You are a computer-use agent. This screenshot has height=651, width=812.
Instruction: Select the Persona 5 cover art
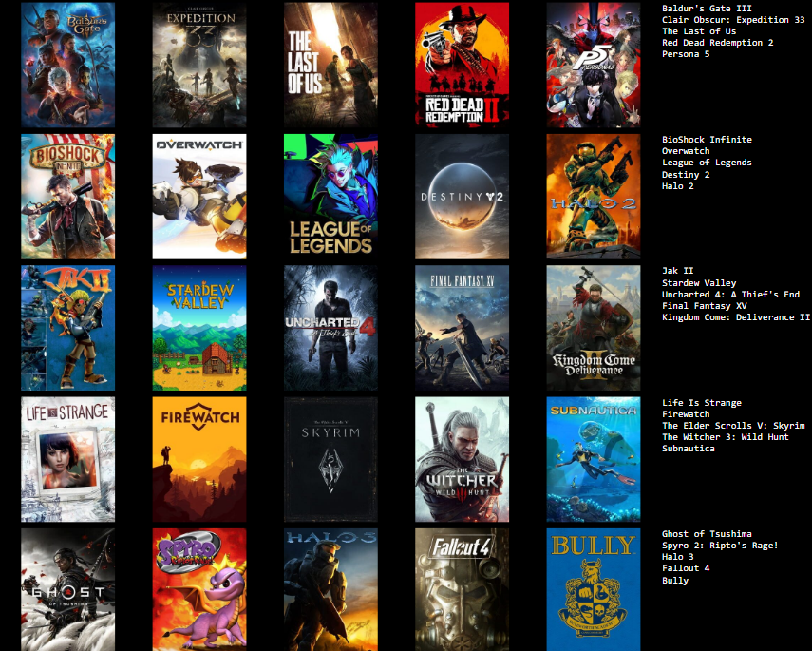tap(594, 65)
